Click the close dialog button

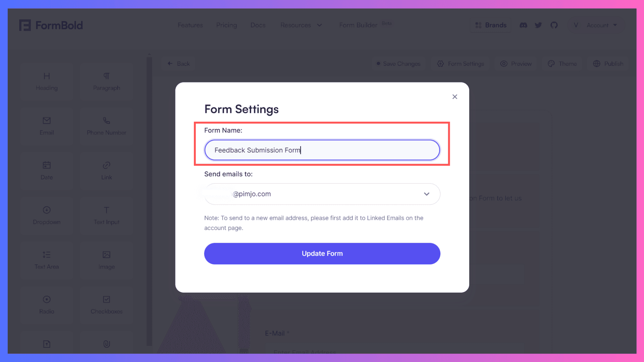point(454,97)
